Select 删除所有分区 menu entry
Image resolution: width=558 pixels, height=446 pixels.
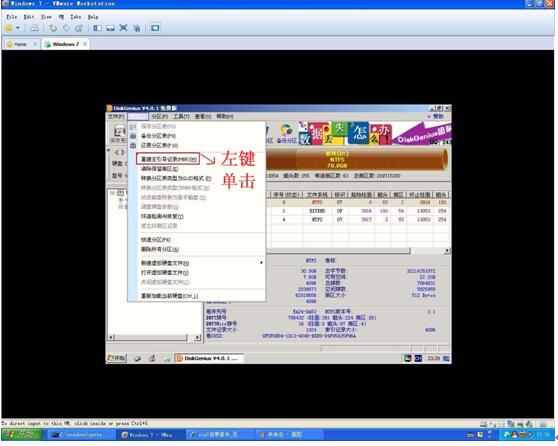tap(197, 250)
